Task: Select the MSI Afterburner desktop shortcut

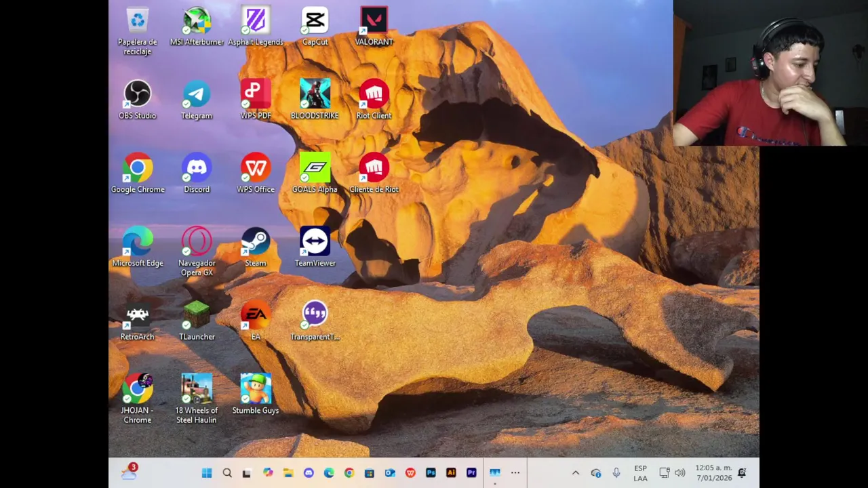Action: (x=197, y=27)
